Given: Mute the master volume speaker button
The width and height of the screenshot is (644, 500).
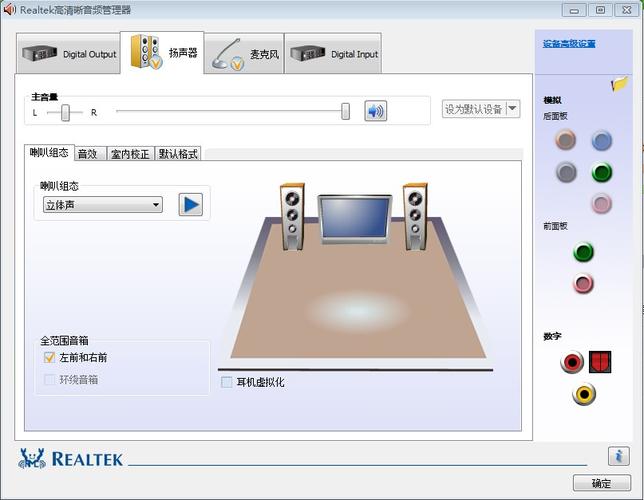Looking at the screenshot, I should (x=375, y=111).
